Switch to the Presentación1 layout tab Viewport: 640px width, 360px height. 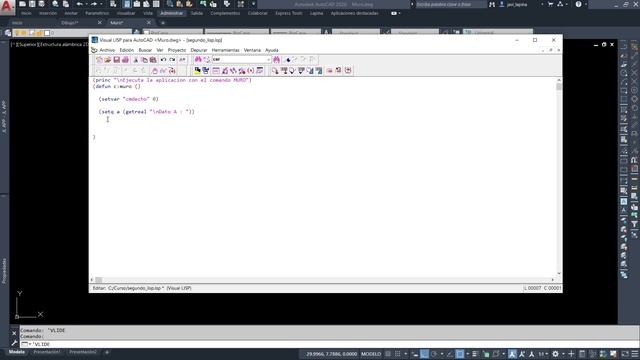47,352
